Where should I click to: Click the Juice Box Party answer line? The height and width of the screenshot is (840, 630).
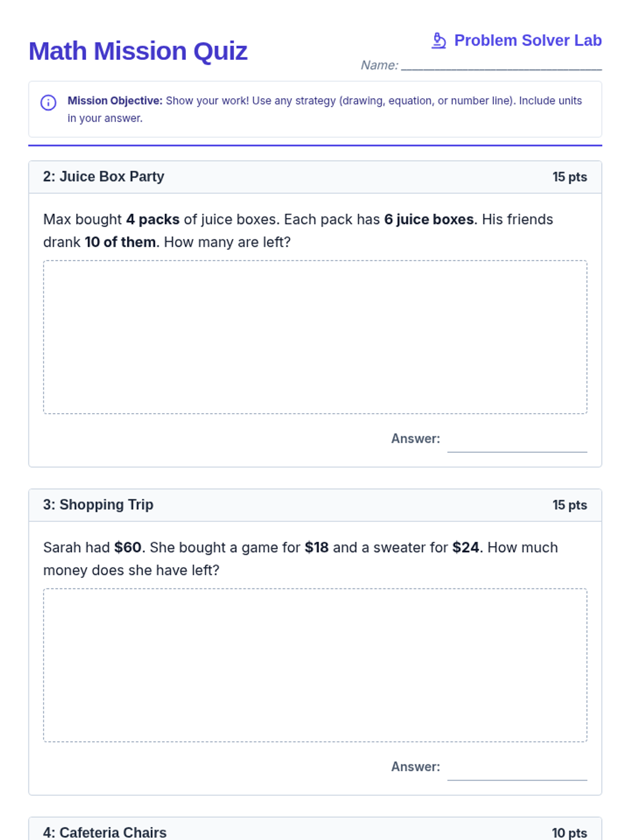[517, 445]
